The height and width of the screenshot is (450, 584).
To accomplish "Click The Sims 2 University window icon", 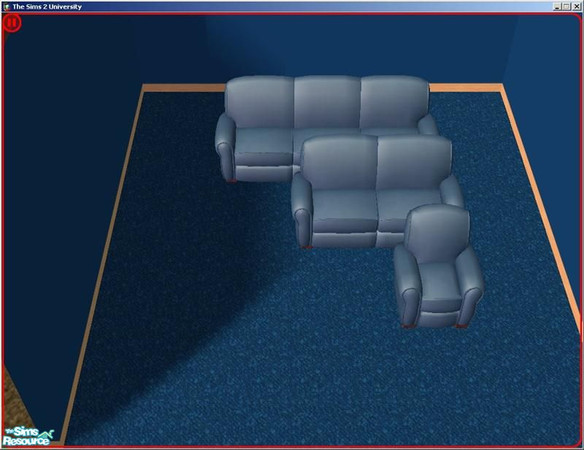I will click(x=6, y=6).
